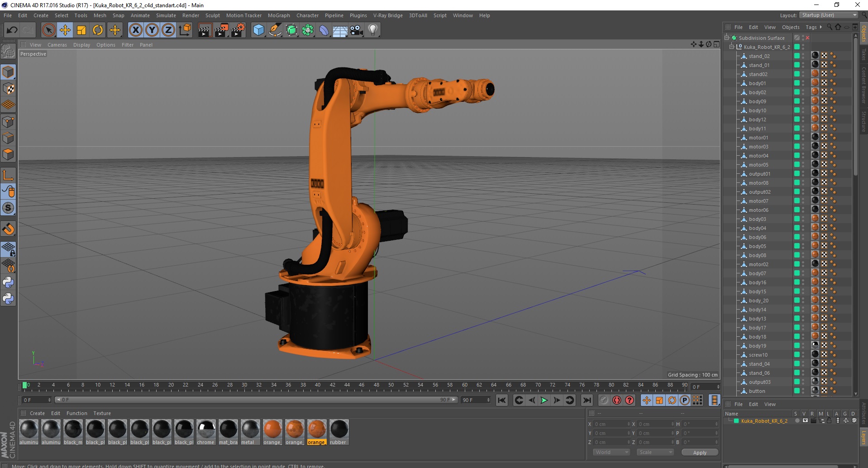Toggle layer color square of body01
This screenshot has height=468, width=868.
pyautogui.click(x=797, y=83)
